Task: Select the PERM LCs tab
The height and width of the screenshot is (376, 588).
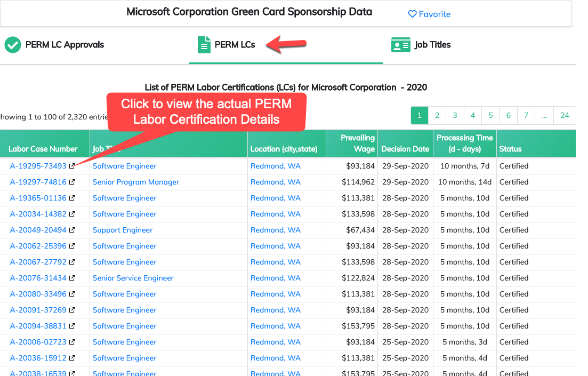Action: coord(227,45)
